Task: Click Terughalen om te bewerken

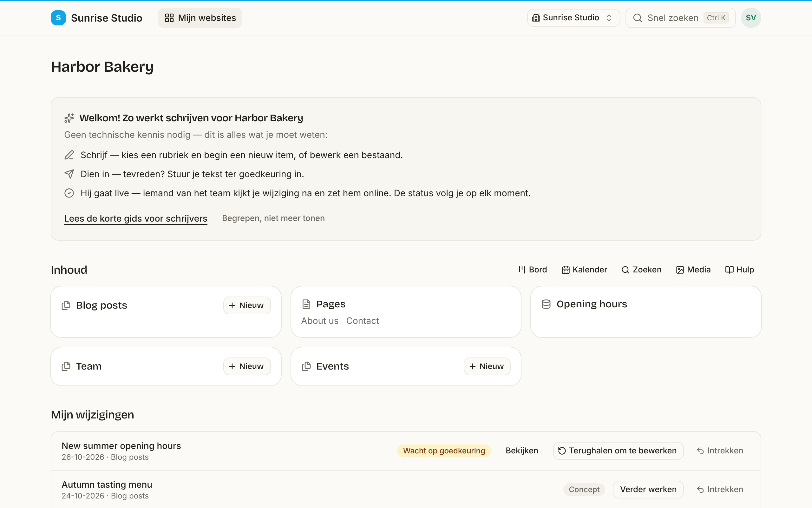Action: [x=618, y=451]
